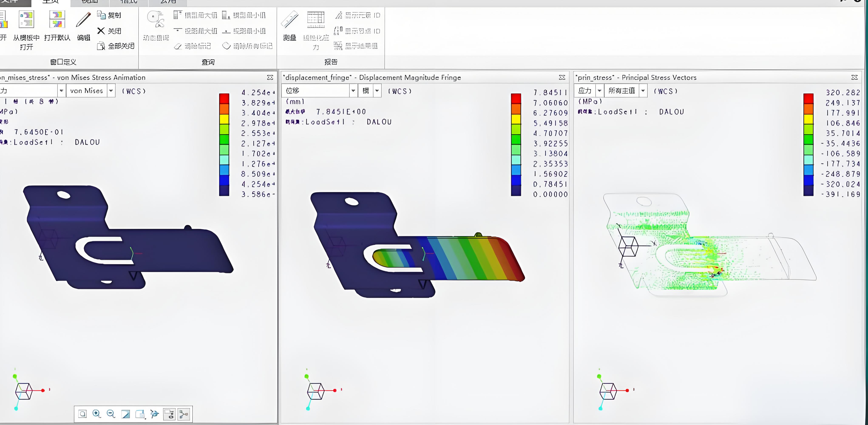Screen dimensions: 868x425
Task: Toggle Show Node ID option
Action: tap(357, 31)
